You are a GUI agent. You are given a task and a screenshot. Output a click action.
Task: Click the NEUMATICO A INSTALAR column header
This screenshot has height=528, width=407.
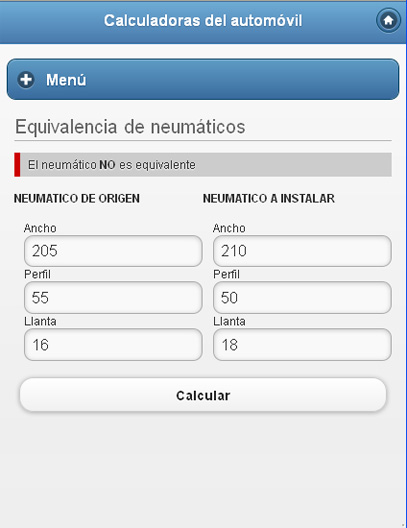[269, 198]
